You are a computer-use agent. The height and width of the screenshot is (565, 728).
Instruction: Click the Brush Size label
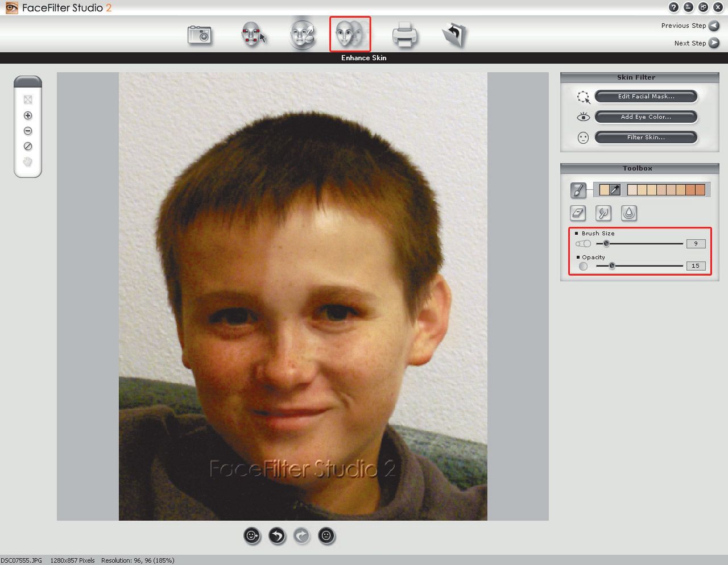(598, 234)
